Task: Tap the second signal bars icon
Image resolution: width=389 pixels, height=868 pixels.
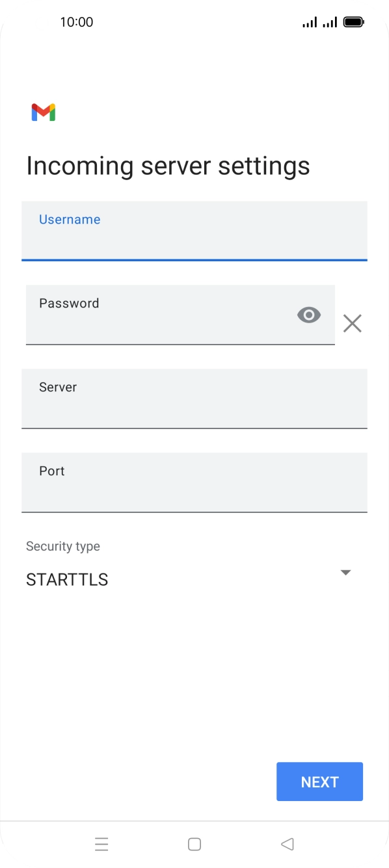Action: 329,21
